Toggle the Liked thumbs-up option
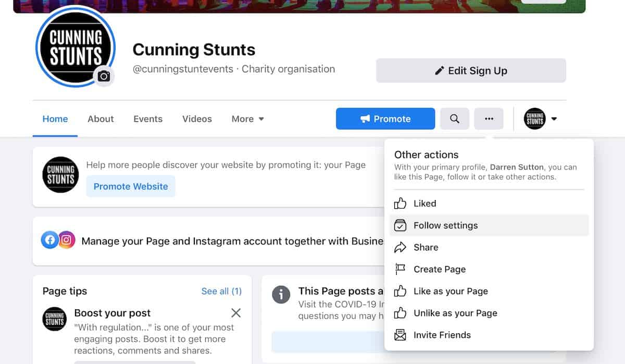The image size is (625, 364). point(489,204)
